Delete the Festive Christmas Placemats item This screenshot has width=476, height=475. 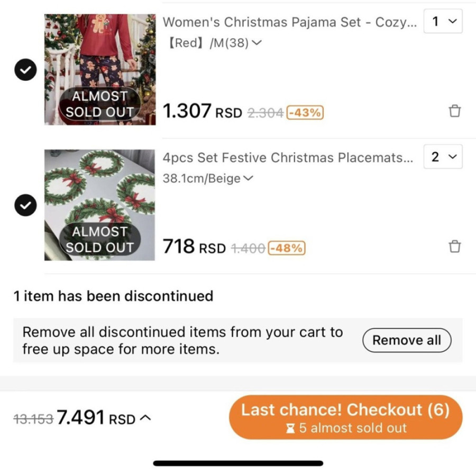pos(454,247)
